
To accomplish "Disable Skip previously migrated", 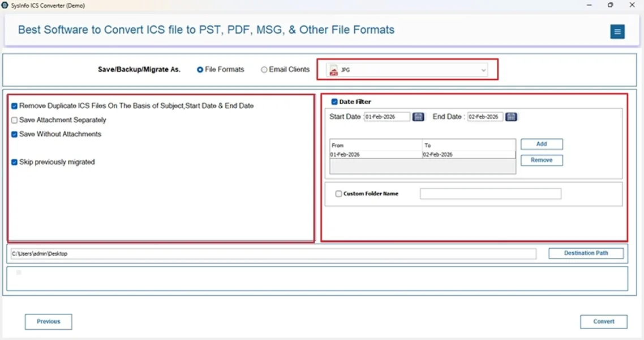I will (14, 162).
